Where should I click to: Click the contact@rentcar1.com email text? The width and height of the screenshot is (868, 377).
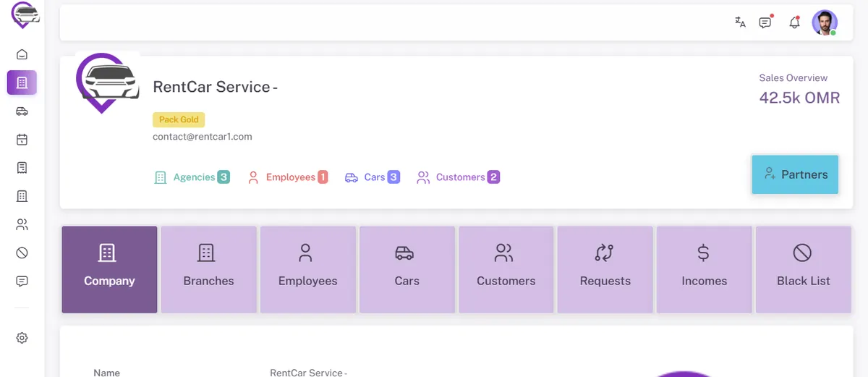click(x=203, y=136)
